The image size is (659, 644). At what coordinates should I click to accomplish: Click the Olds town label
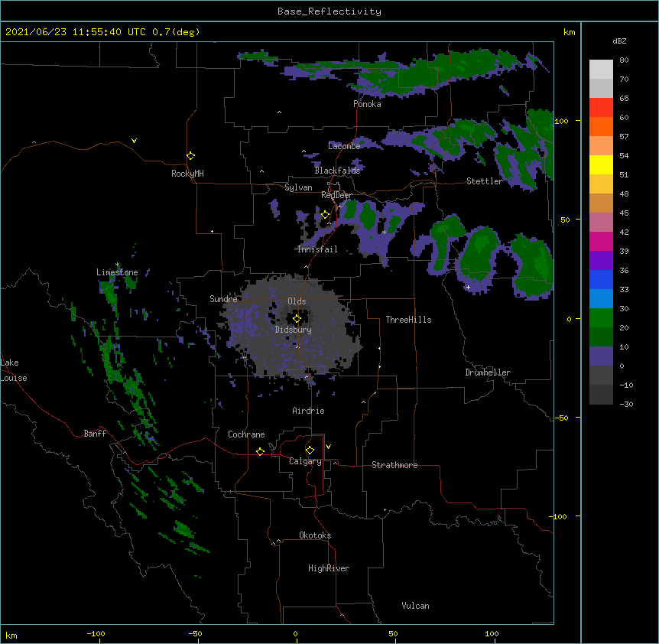point(297,301)
